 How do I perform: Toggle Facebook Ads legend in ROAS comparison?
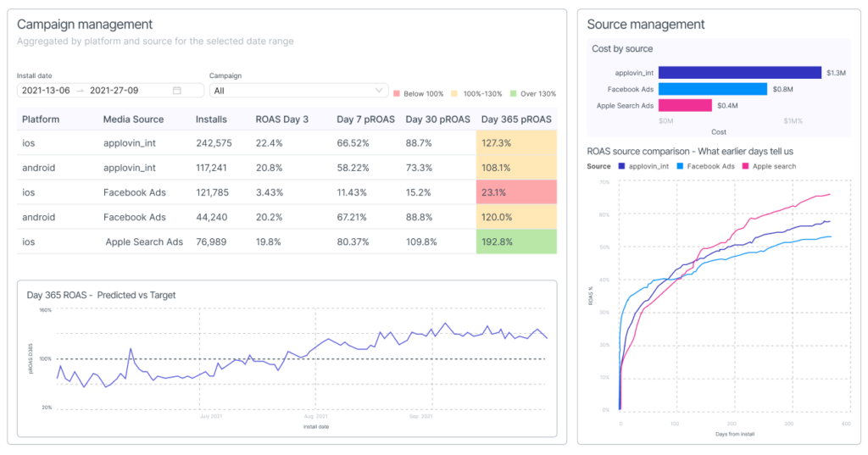click(x=705, y=166)
